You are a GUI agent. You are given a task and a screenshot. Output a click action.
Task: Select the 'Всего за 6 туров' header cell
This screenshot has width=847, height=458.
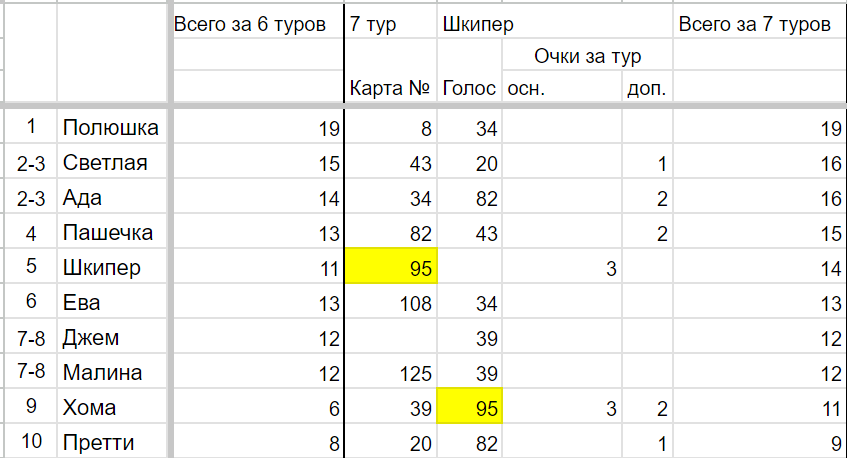258,23
